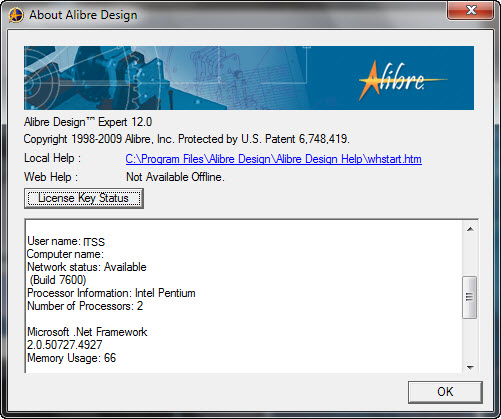Click OK to dismiss the dialog
The height and width of the screenshot is (419, 501).
click(445, 392)
